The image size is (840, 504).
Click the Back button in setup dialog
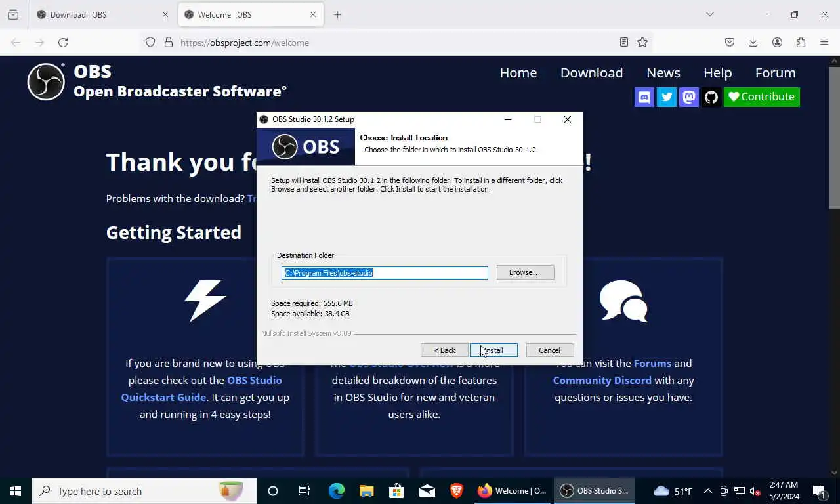(x=444, y=350)
